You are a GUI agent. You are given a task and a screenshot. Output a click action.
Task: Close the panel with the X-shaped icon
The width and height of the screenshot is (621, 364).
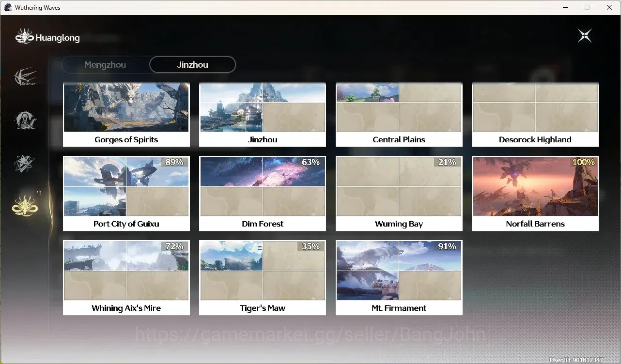(585, 36)
